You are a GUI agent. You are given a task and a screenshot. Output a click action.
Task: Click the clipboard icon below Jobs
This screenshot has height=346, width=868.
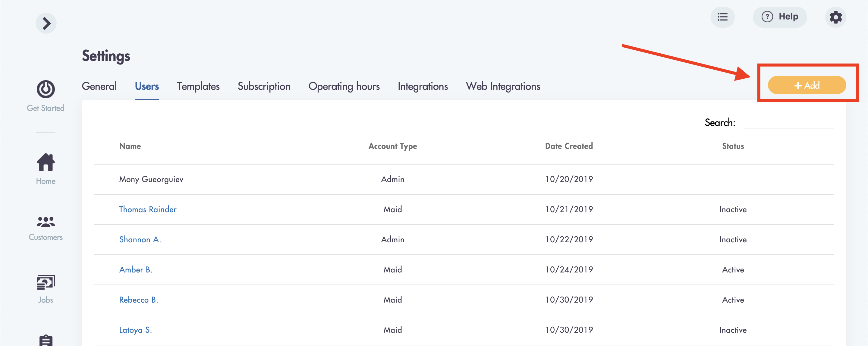pyautogui.click(x=46, y=340)
